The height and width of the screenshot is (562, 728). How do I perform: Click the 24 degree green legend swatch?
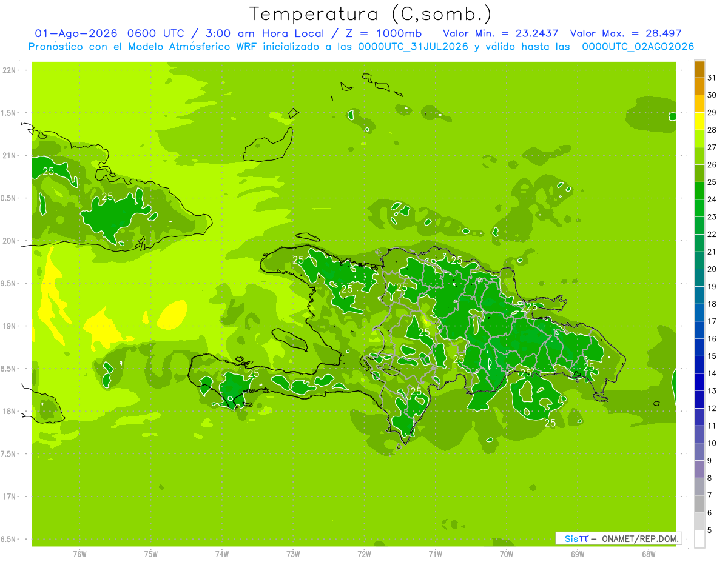699,191
